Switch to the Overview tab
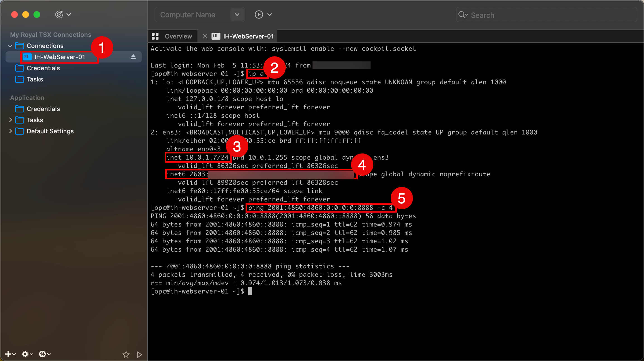This screenshot has height=361, width=644. click(178, 36)
